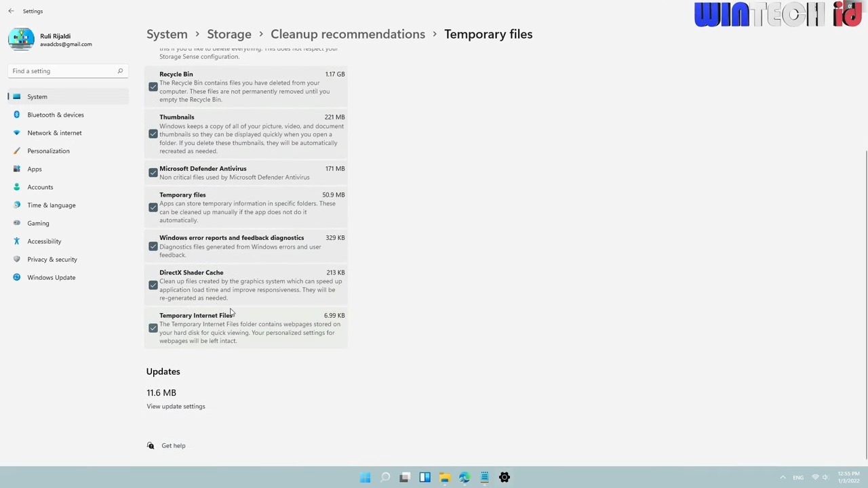The height and width of the screenshot is (488, 868).
Task: Click the Temporary files breadcrumb title
Action: pyautogui.click(x=488, y=34)
